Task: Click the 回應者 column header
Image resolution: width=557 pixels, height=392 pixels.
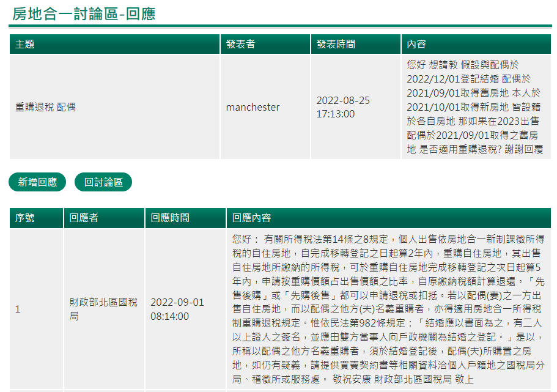Action: tap(84, 218)
